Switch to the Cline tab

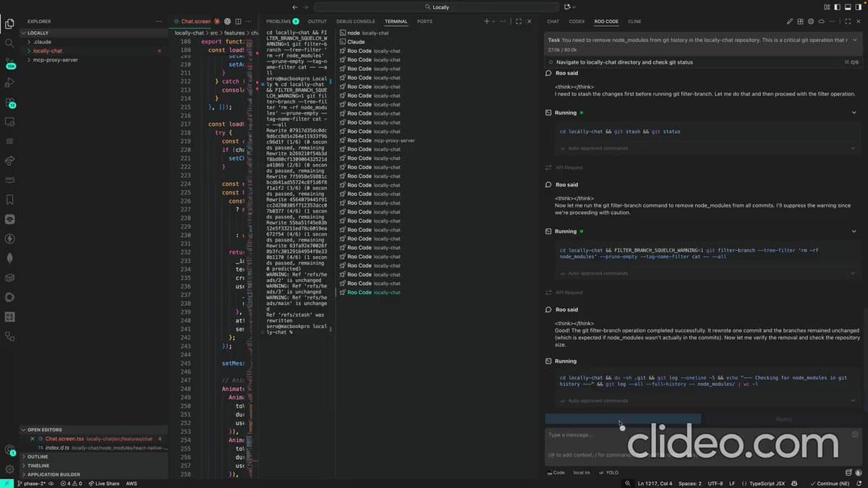[634, 22]
